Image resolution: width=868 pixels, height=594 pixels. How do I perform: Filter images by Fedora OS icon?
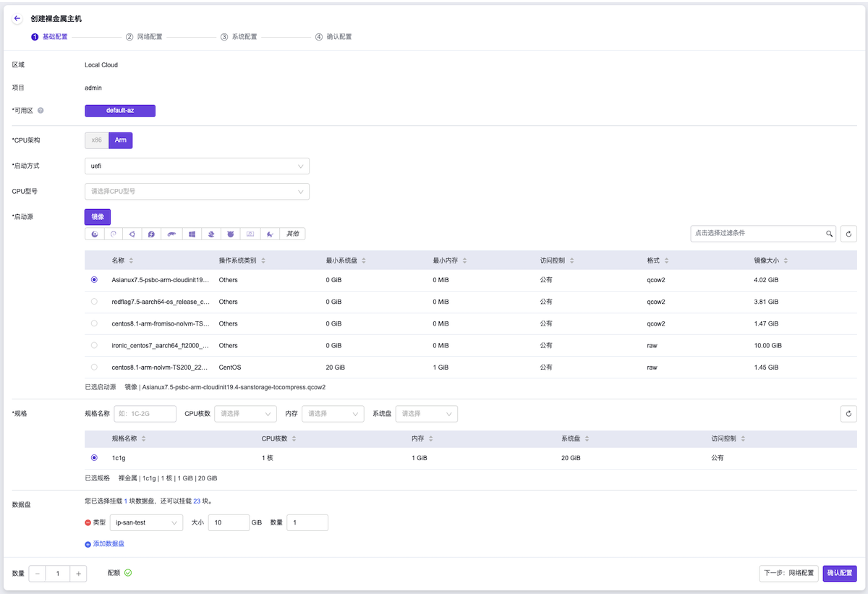point(153,234)
